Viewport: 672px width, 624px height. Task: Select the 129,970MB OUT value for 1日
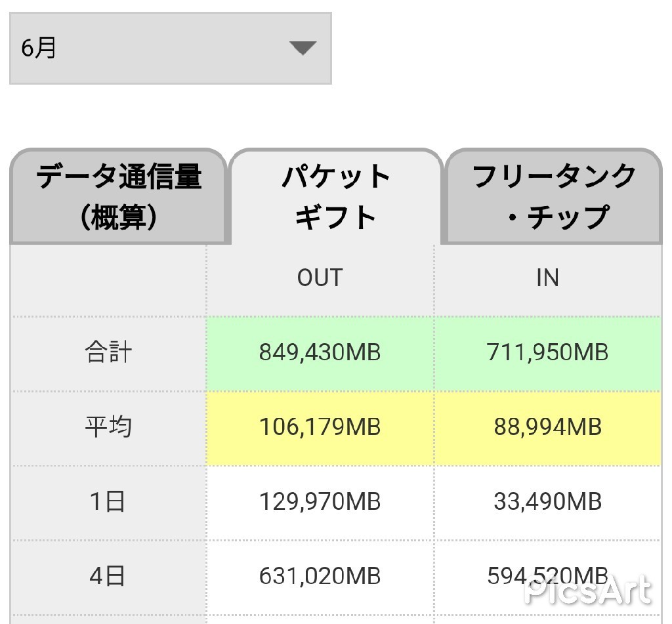320,503
